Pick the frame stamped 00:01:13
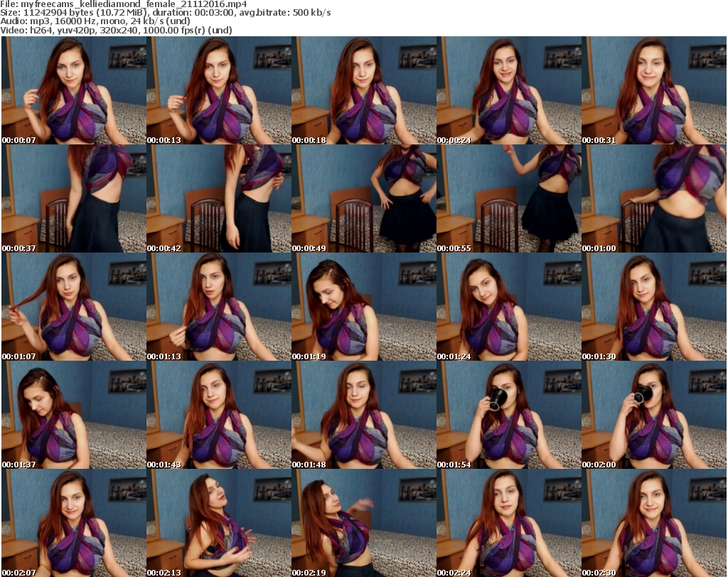Image resolution: width=728 pixels, height=577 pixels. [219, 307]
